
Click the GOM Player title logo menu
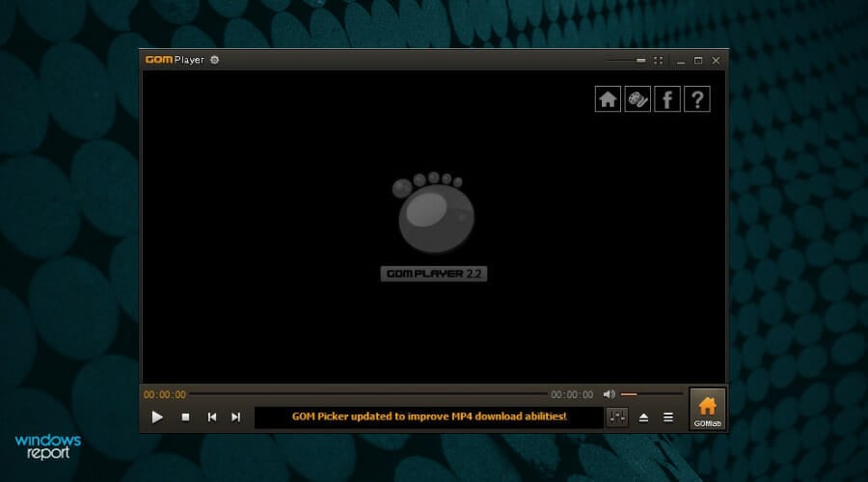(175, 60)
